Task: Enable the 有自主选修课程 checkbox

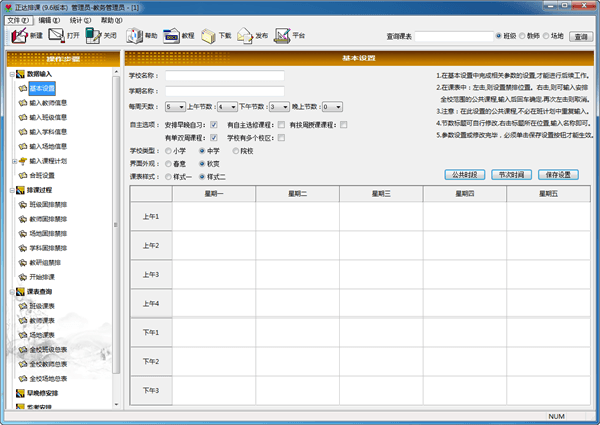Action: point(282,125)
